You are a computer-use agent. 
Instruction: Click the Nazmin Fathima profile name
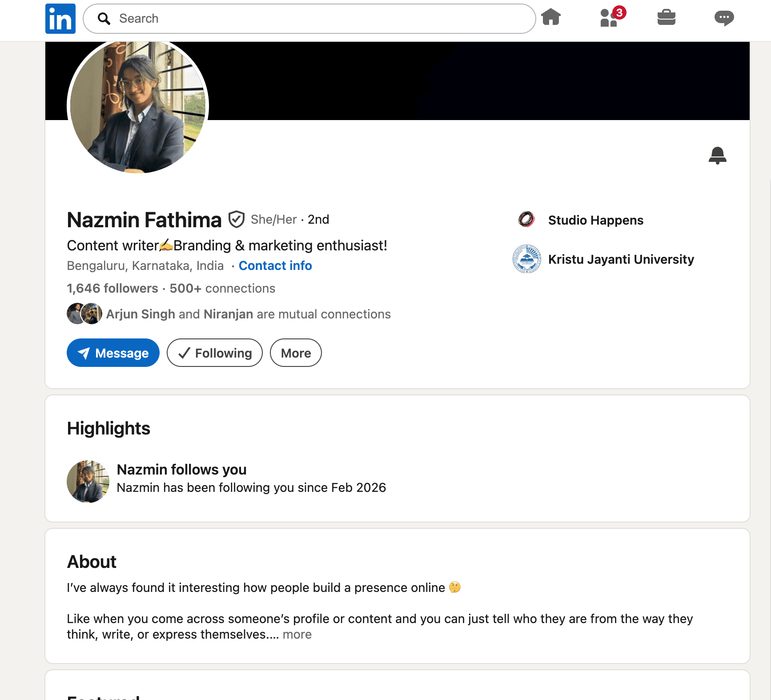tap(144, 220)
